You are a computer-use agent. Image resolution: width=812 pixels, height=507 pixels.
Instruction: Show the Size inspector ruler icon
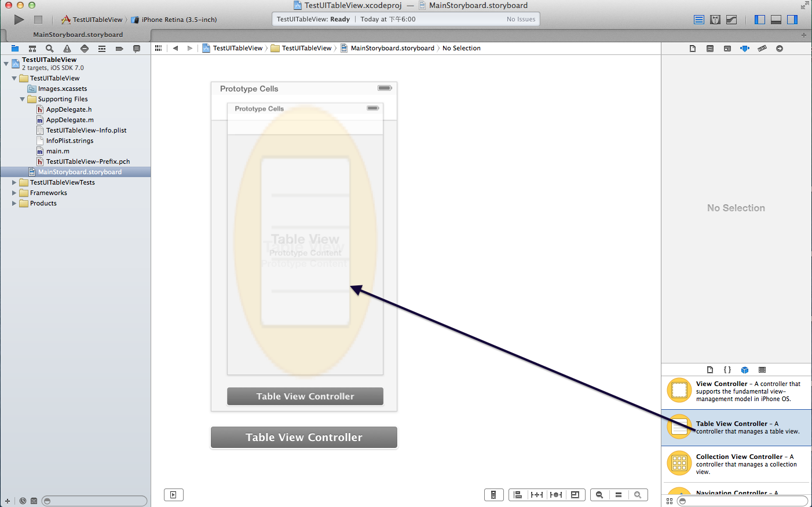pyautogui.click(x=762, y=49)
